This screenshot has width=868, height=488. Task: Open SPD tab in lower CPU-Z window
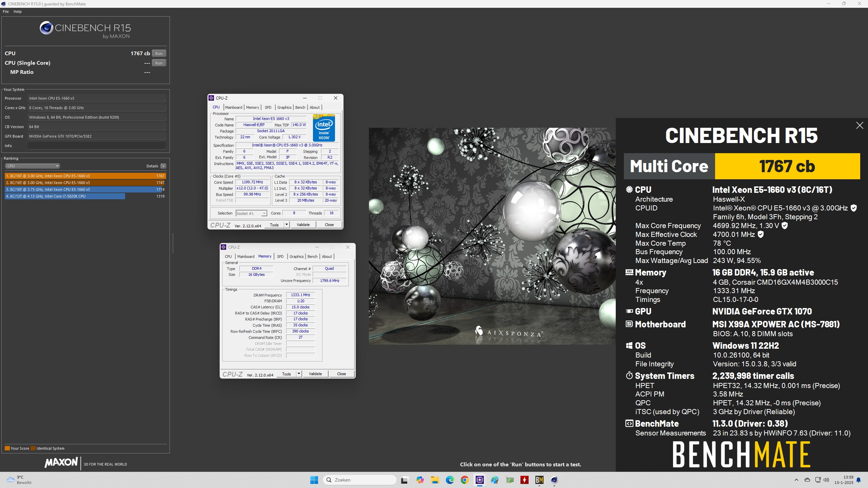pyautogui.click(x=280, y=257)
